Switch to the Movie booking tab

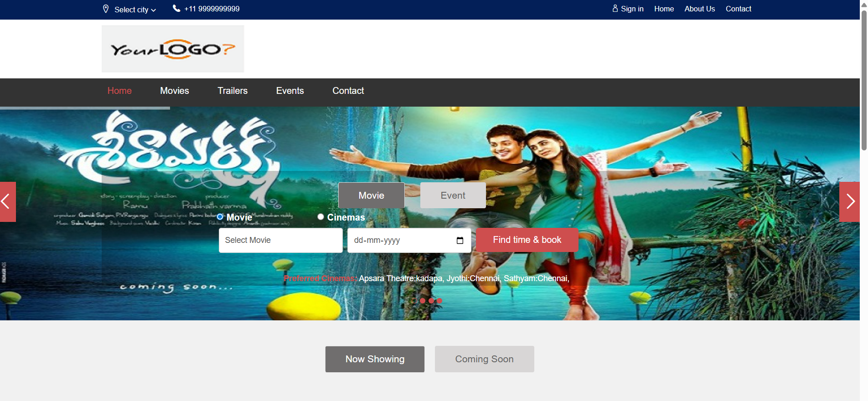(x=371, y=195)
